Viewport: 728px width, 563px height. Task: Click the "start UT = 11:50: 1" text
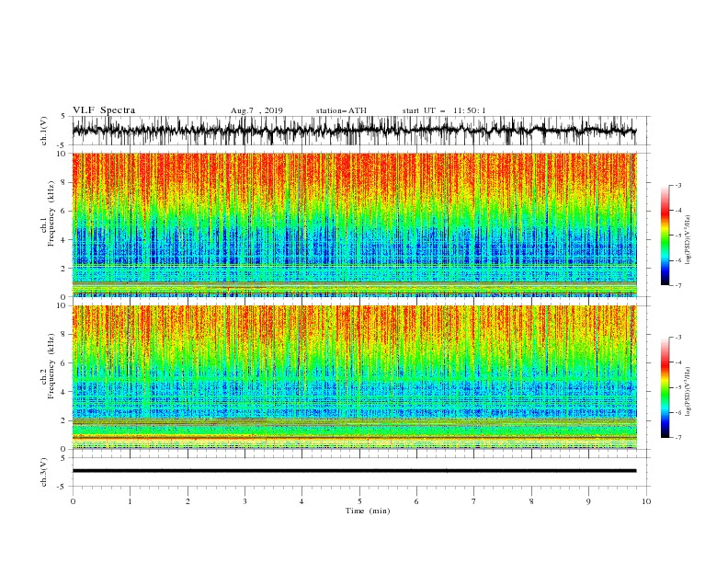tap(444, 110)
